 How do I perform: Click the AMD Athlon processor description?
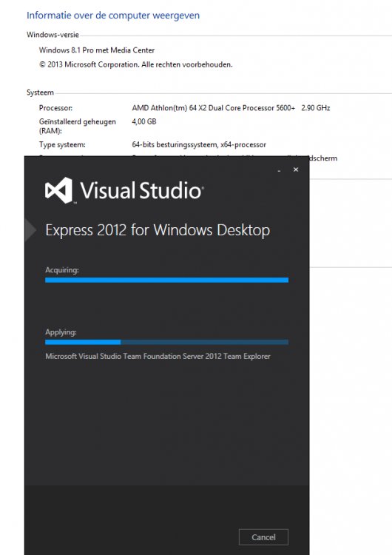click(231, 108)
